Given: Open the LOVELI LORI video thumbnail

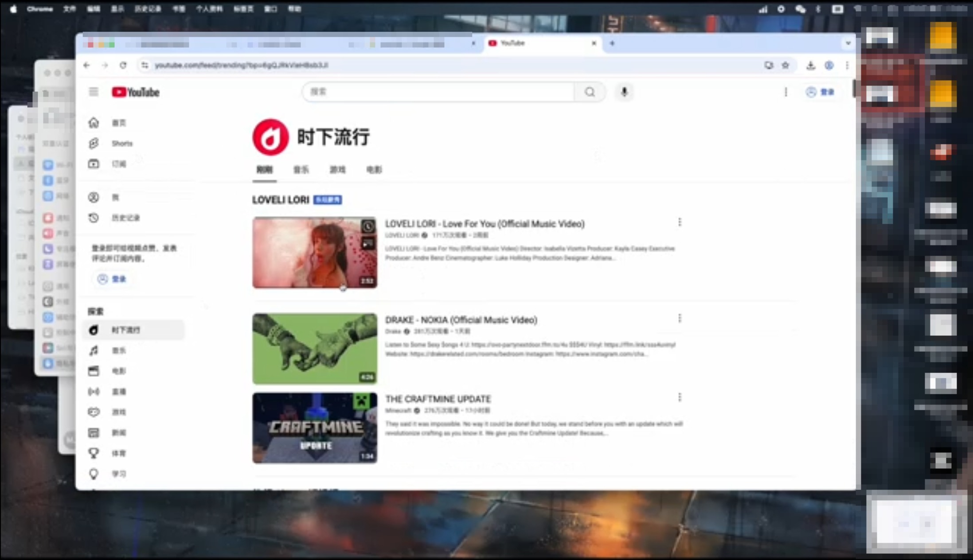Looking at the screenshot, I should point(315,252).
